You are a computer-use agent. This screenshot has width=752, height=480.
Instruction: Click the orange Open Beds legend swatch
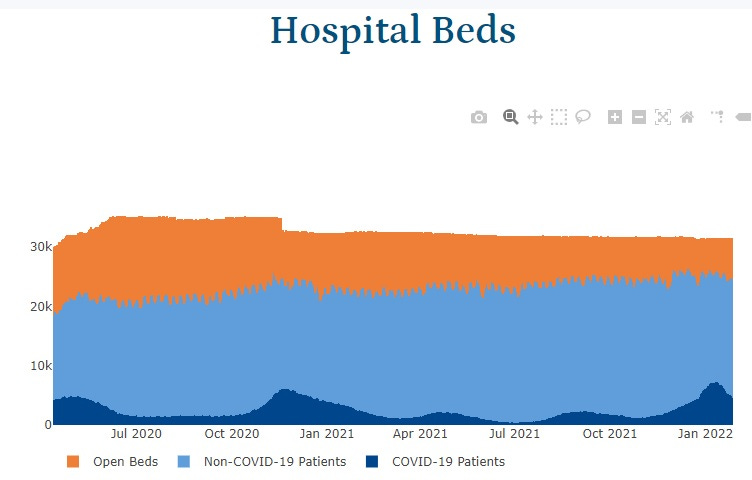coord(73,461)
